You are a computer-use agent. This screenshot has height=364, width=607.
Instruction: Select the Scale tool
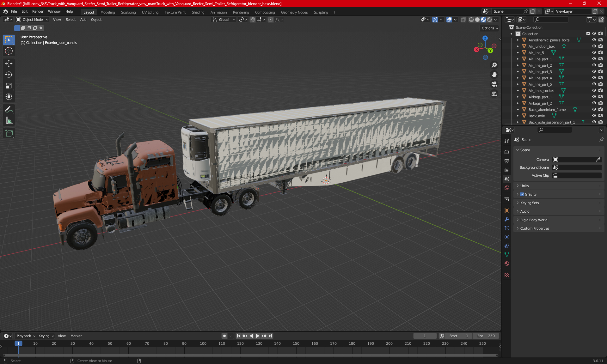(x=9, y=86)
